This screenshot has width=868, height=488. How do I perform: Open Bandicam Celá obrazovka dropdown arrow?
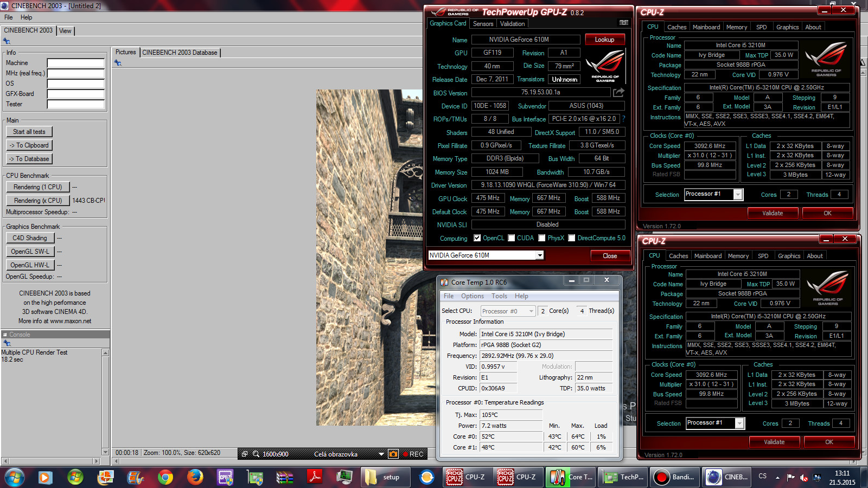[x=381, y=454]
